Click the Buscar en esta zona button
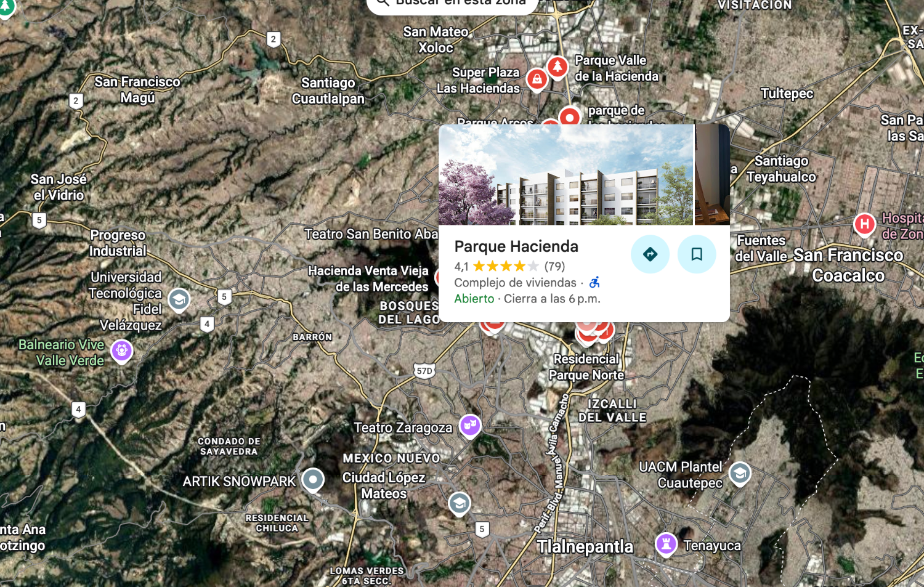The height and width of the screenshot is (587, 924). coord(453,3)
